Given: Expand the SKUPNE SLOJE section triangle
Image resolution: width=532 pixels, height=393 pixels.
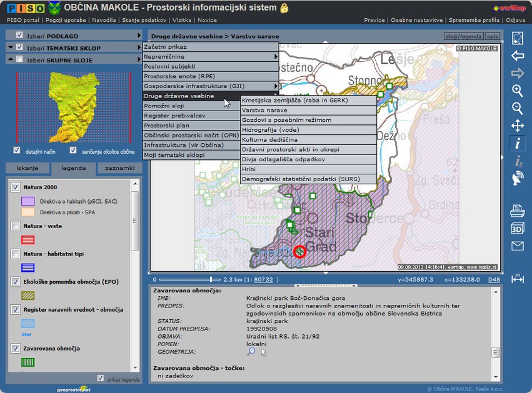Looking at the screenshot, I should point(10,60).
